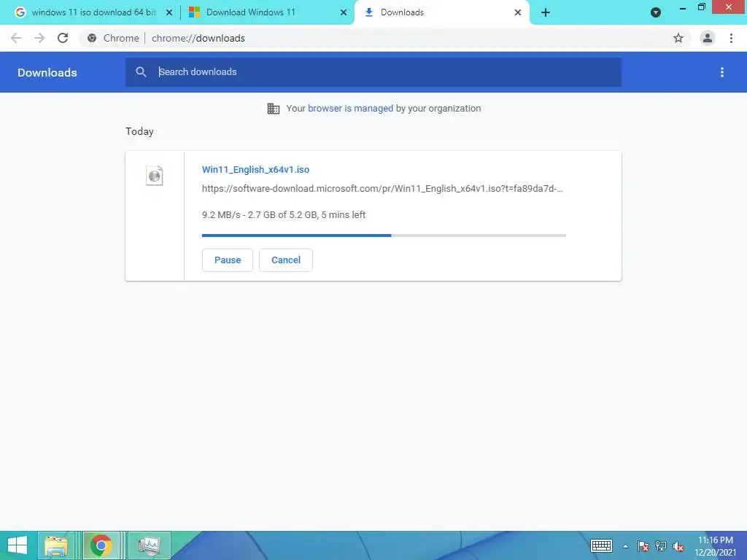This screenshot has height=560, width=747.
Task: Bookmark this page with the star icon
Action: (678, 38)
